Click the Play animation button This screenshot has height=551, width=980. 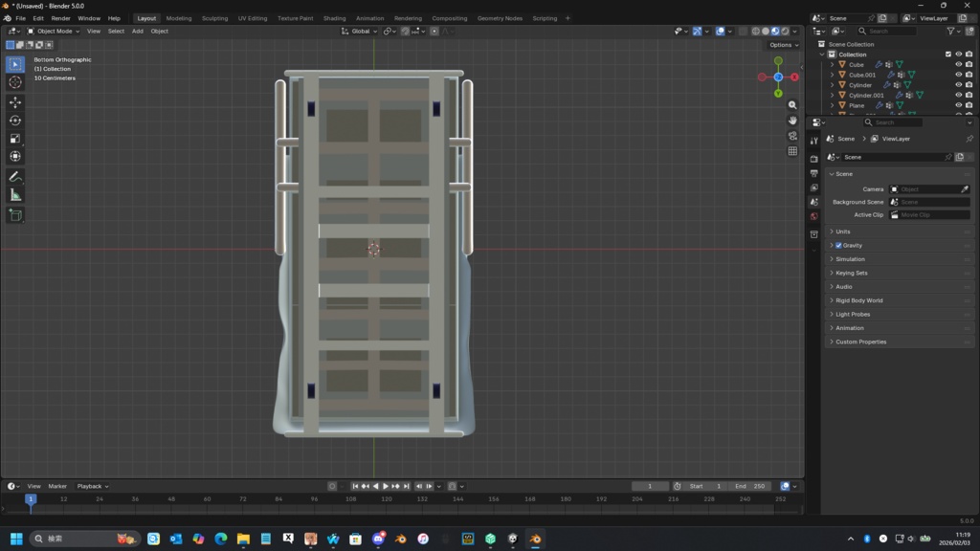click(386, 486)
